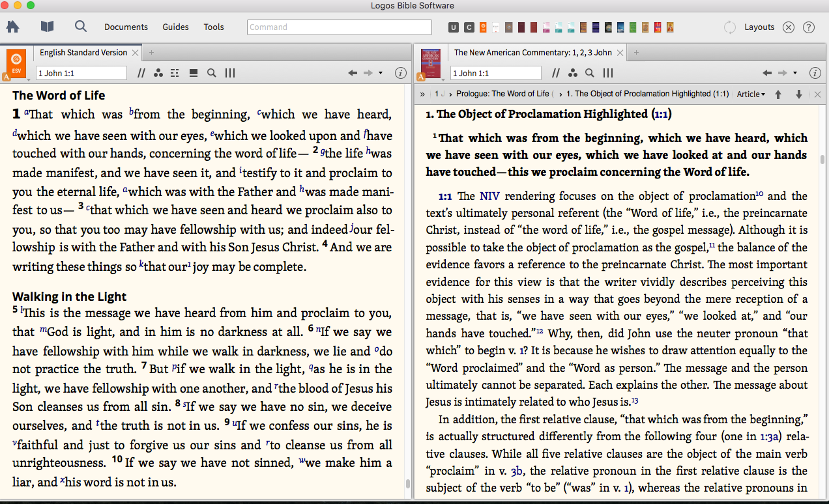Click the inline search magnifier in ESV panel
The image size is (829, 504).
click(x=212, y=73)
